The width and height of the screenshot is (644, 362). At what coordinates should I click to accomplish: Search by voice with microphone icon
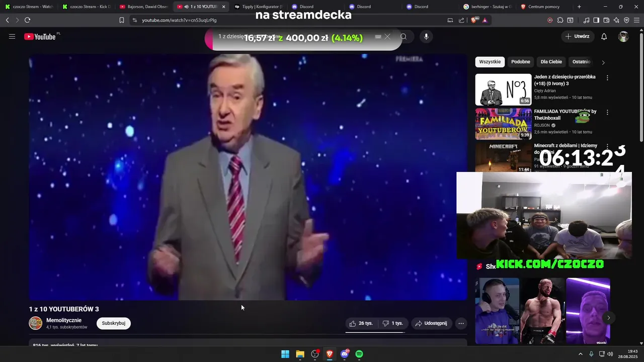pos(426,37)
